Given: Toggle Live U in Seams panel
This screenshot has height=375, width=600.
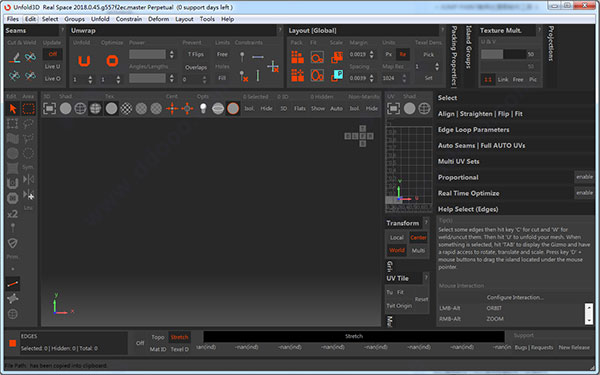Looking at the screenshot, I should [x=52, y=67].
